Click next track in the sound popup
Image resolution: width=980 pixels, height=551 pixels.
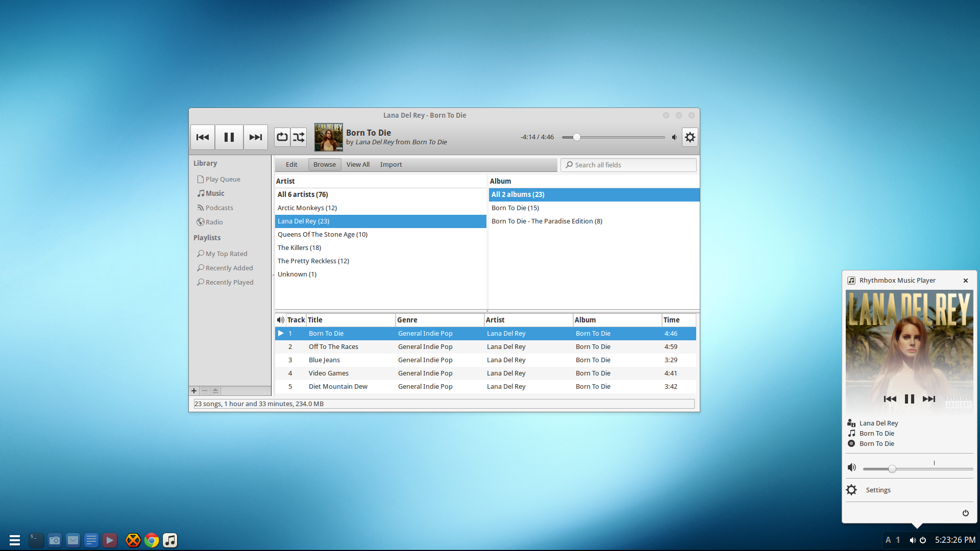pos(929,399)
